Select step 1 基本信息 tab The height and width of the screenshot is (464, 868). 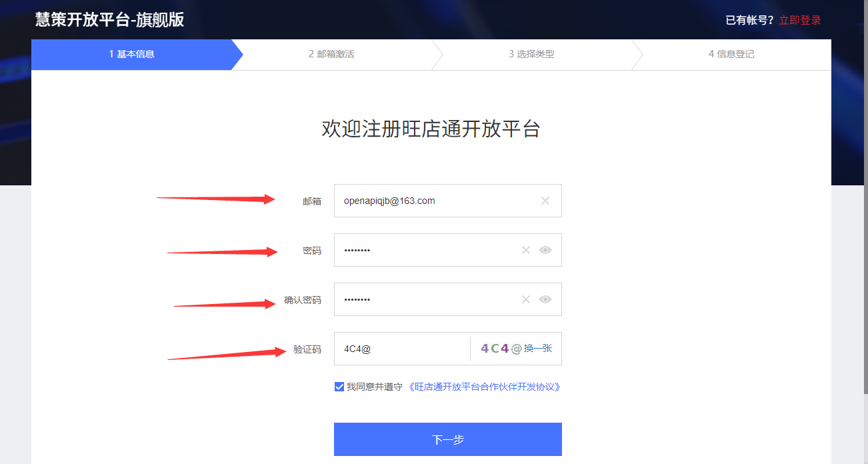[x=132, y=54]
